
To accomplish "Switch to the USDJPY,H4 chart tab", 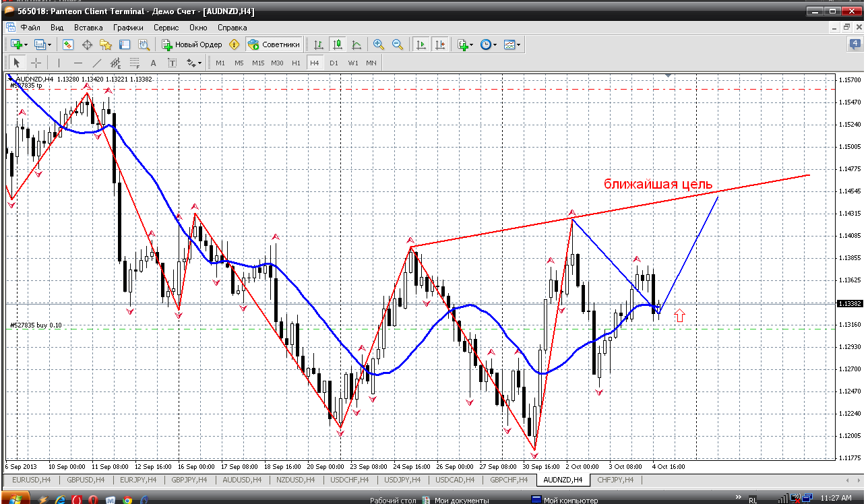I will click(x=402, y=480).
